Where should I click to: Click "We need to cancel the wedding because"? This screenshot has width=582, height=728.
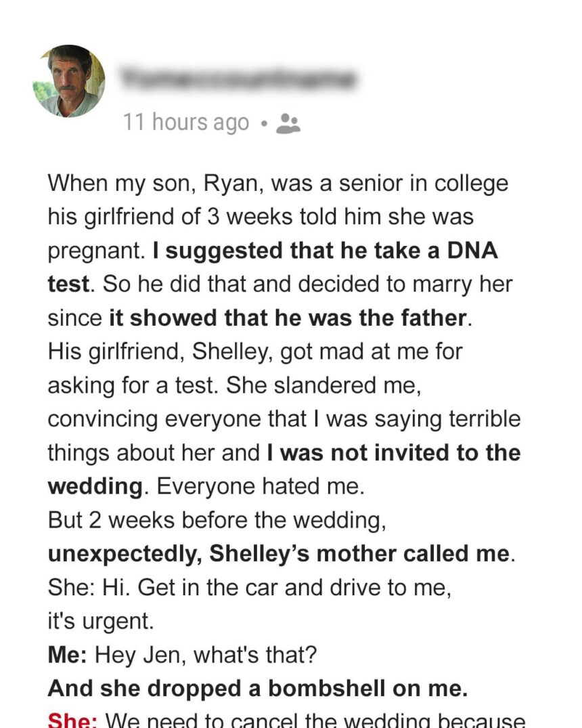coord(313,719)
